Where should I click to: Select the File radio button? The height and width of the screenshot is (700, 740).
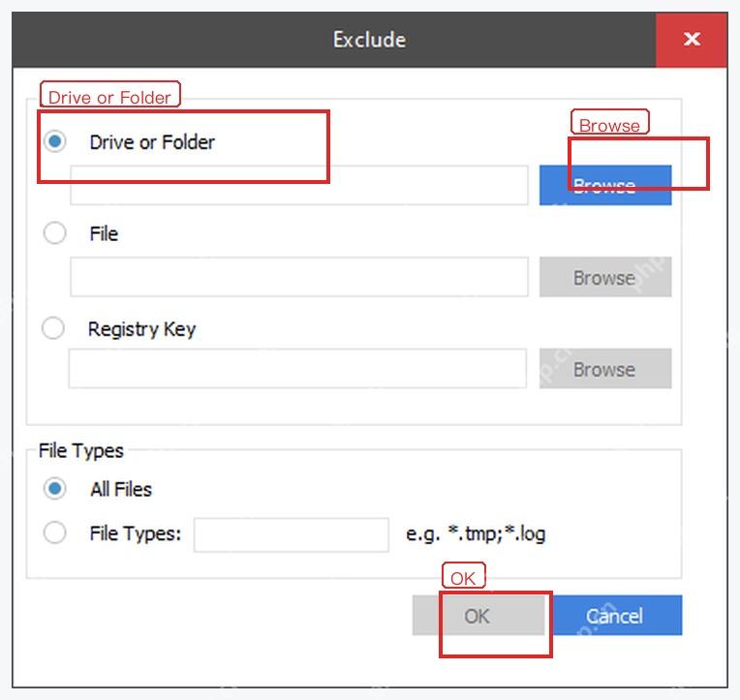(55, 233)
